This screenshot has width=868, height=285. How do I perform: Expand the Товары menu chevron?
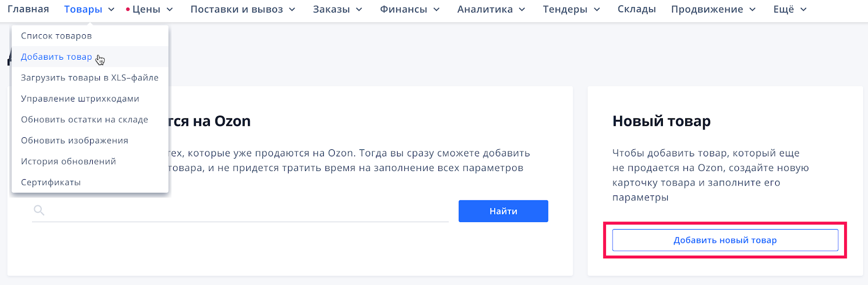coord(111,10)
